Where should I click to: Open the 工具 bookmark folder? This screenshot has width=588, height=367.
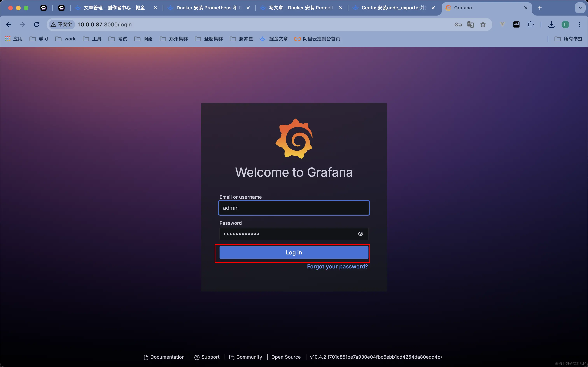92,39
